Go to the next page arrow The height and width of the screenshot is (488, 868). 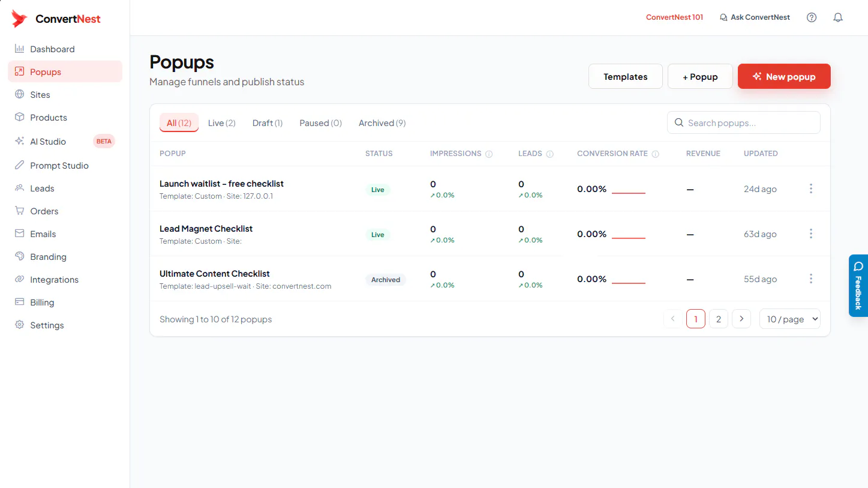[741, 319]
